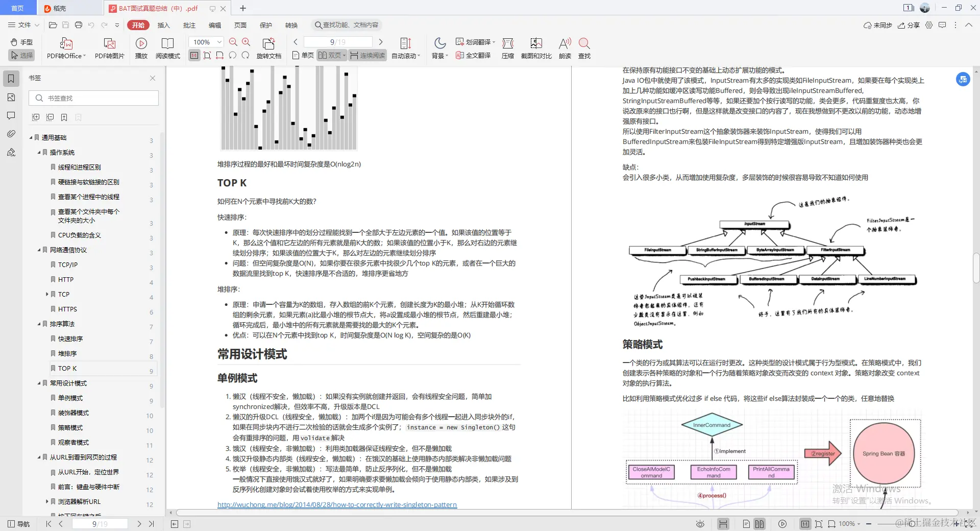This screenshot has width=980, height=531.
Task: Click the add bookmark icon
Action: coord(64,117)
